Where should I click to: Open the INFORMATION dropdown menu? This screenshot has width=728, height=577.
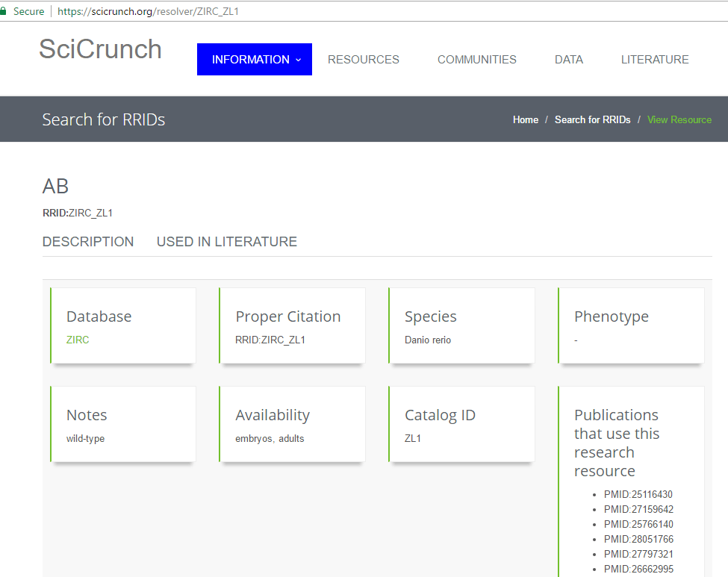click(255, 60)
